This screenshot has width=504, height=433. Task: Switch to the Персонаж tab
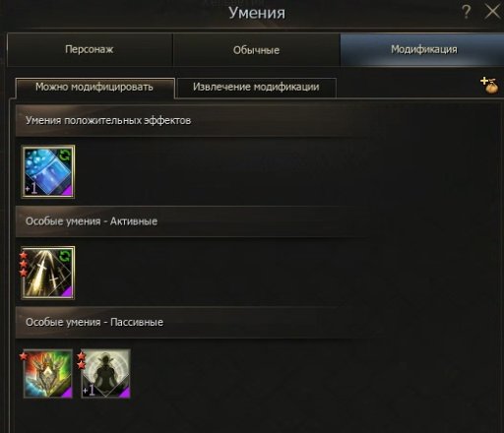90,49
